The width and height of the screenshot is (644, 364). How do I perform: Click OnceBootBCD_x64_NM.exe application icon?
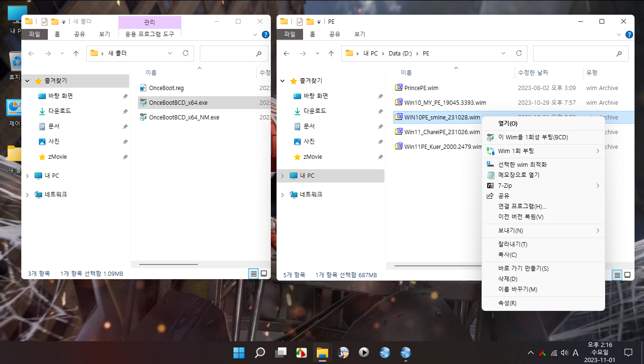[143, 117]
